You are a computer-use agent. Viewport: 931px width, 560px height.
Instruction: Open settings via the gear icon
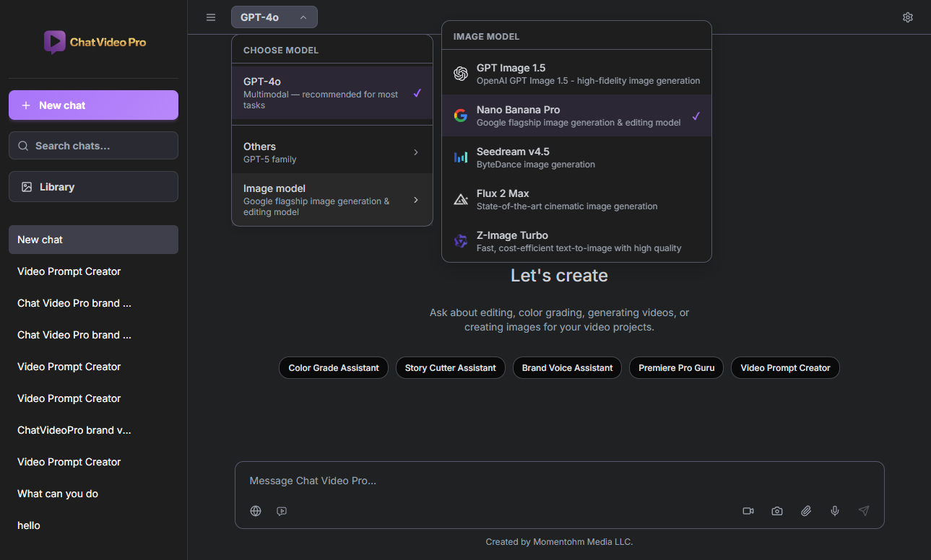pyautogui.click(x=908, y=17)
